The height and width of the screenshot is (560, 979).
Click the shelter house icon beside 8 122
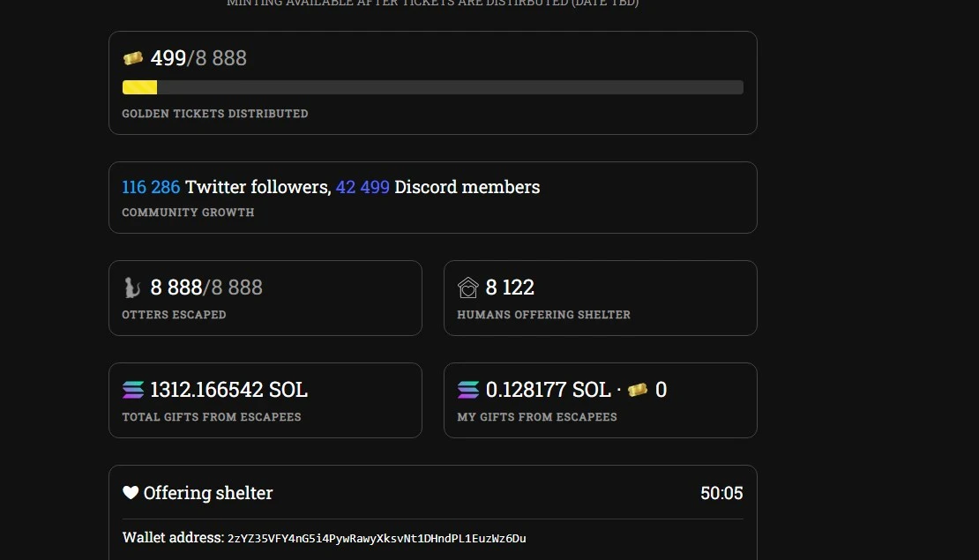[x=467, y=287]
